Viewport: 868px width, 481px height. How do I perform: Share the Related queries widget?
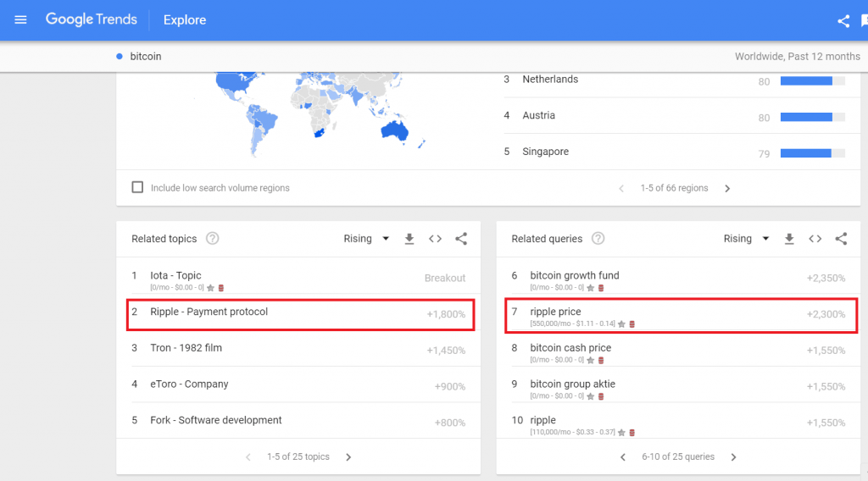point(841,239)
